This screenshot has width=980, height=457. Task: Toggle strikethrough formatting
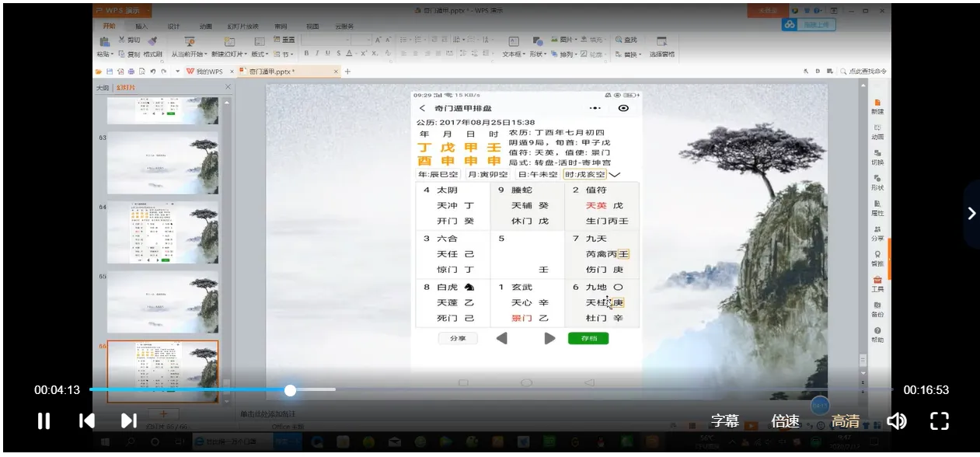tap(338, 54)
